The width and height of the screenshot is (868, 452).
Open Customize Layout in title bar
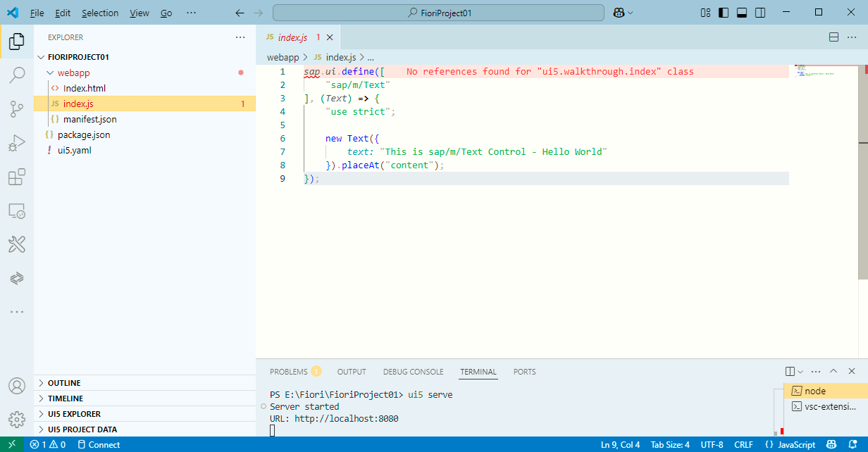(x=706, y=13)
